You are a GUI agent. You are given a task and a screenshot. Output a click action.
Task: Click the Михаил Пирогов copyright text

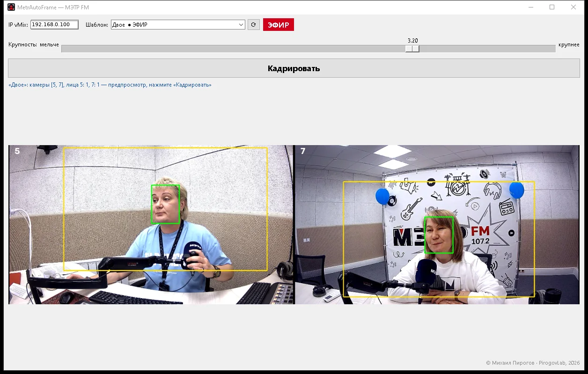533,363
